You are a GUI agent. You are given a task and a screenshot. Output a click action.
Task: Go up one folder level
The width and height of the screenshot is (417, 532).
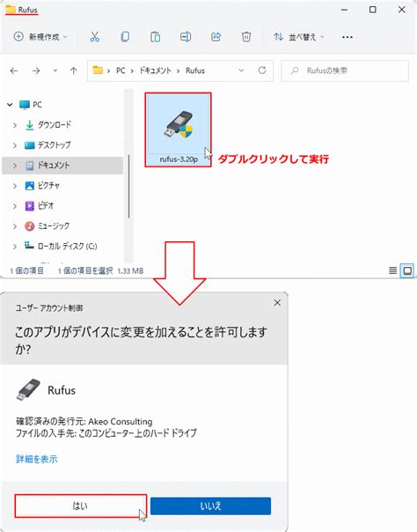[74, 70]
